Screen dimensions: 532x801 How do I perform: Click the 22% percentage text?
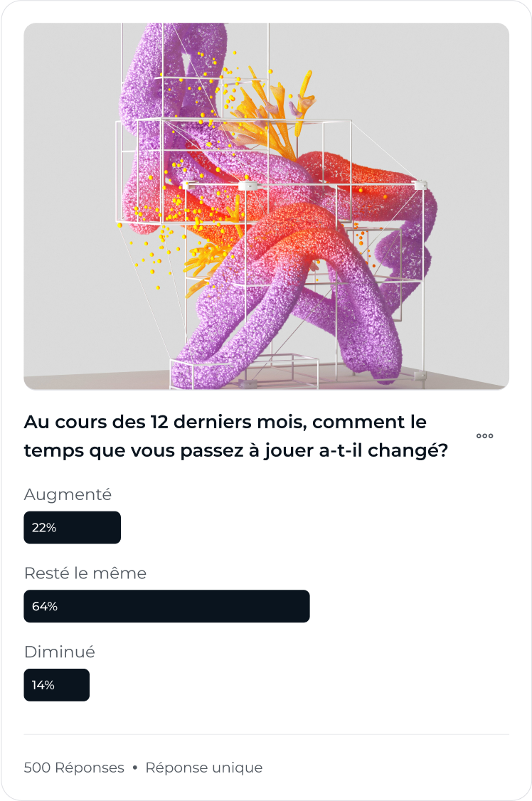tap(44, 528)
